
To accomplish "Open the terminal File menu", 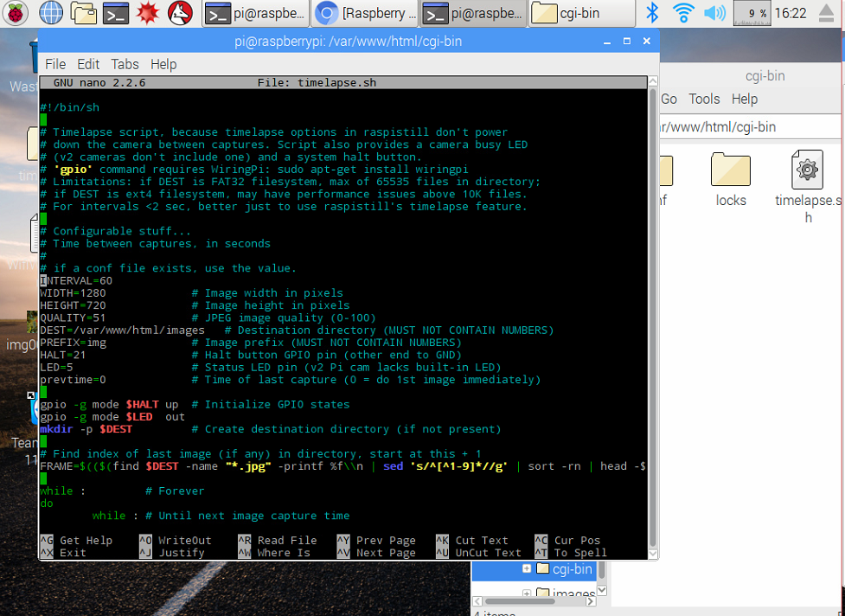I will (x=55, y=64).
